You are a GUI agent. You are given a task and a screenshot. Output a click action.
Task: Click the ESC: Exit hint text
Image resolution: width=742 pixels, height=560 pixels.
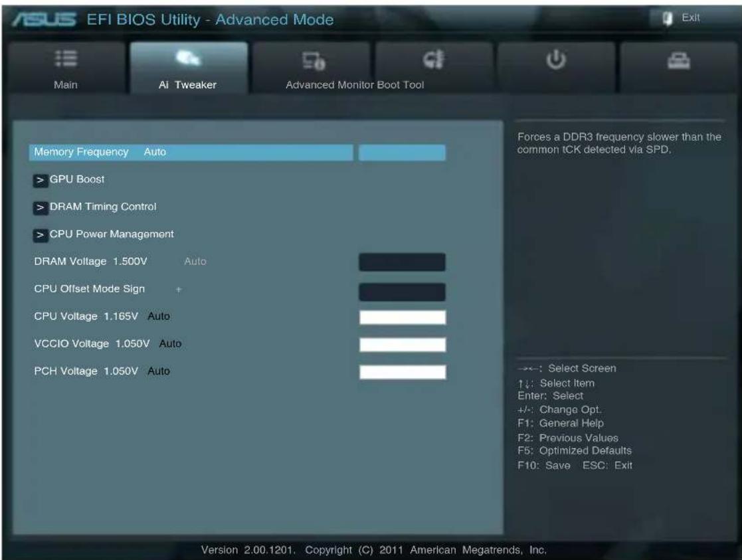(x=608, y=465)
